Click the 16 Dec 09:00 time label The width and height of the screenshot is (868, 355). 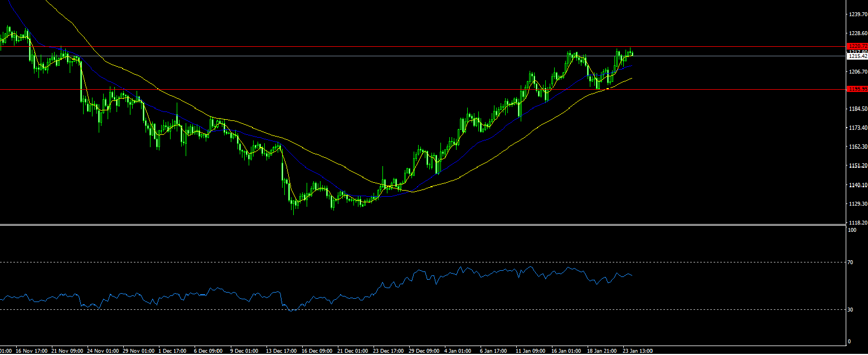pos(318,351)
